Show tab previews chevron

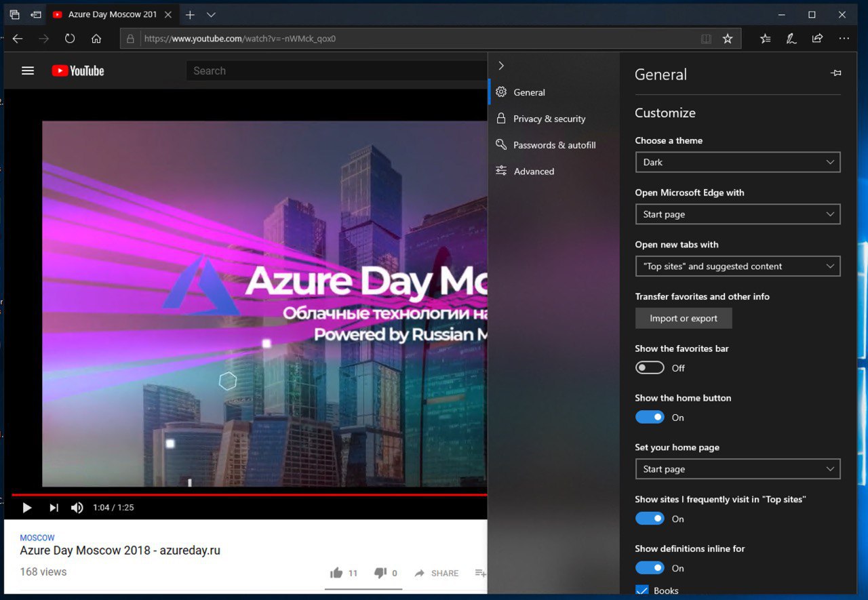coord(211,14)
